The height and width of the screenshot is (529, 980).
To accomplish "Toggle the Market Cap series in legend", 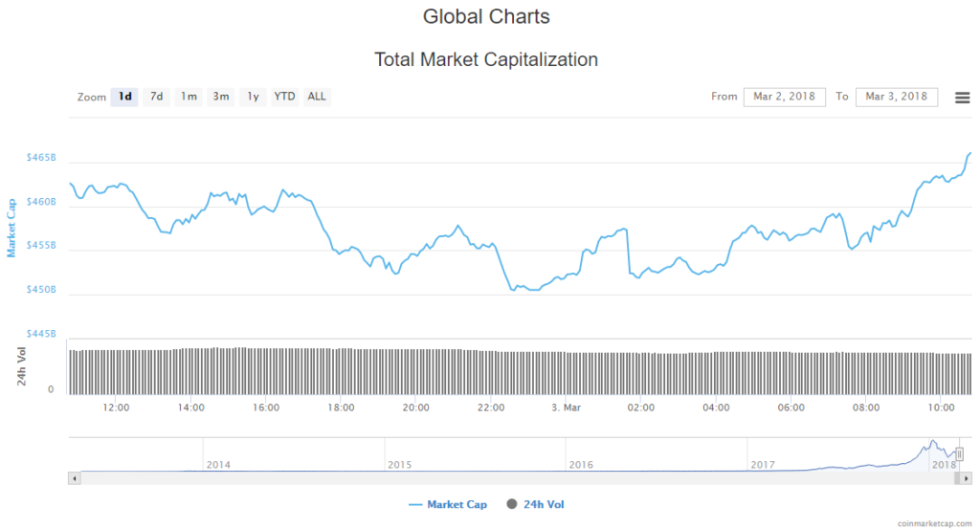I will coord(457,504).
